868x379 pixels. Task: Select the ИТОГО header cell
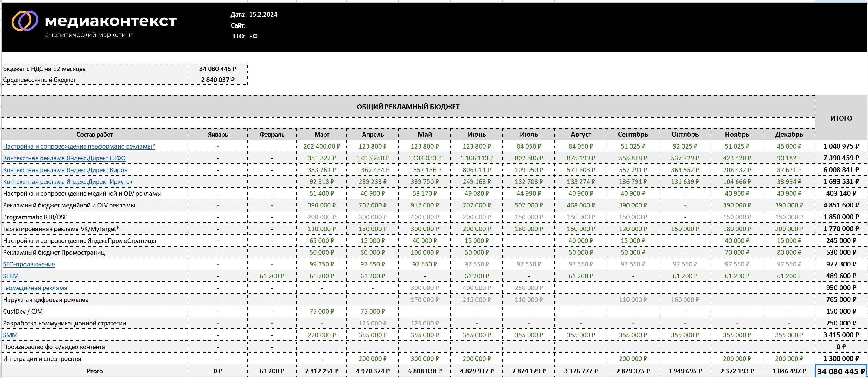point(841,118)
